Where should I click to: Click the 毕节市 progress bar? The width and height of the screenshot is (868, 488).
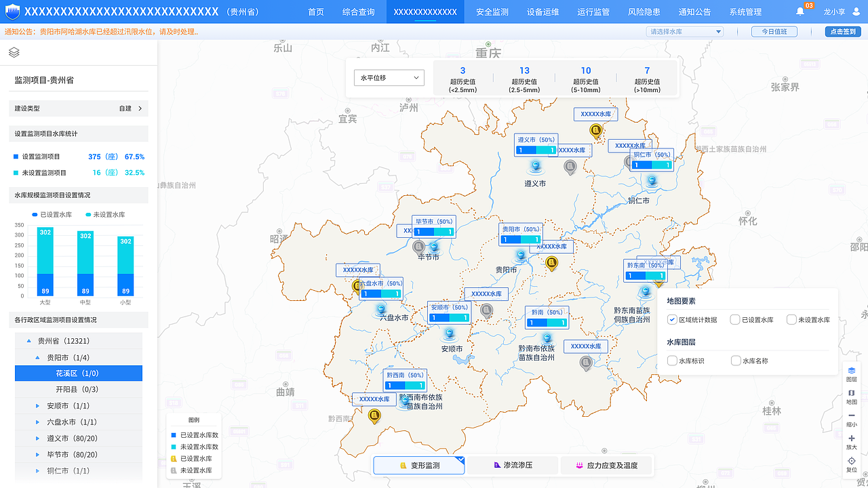tap(434, 232)
